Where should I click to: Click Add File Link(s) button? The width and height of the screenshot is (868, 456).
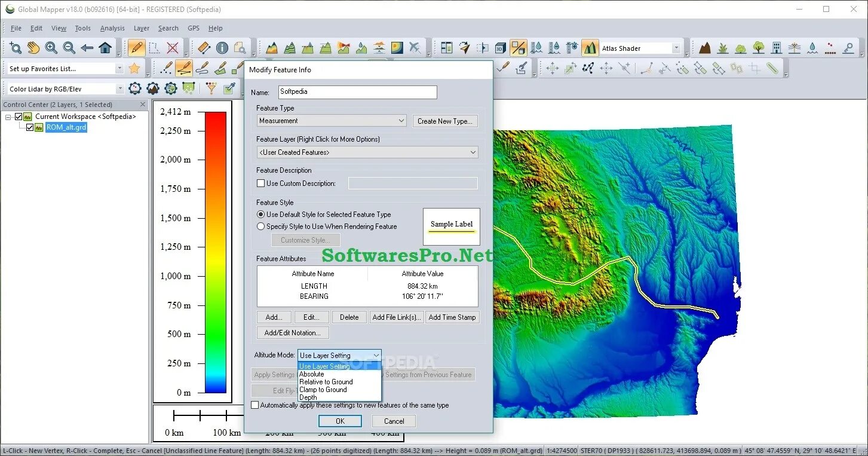(397, 317)
